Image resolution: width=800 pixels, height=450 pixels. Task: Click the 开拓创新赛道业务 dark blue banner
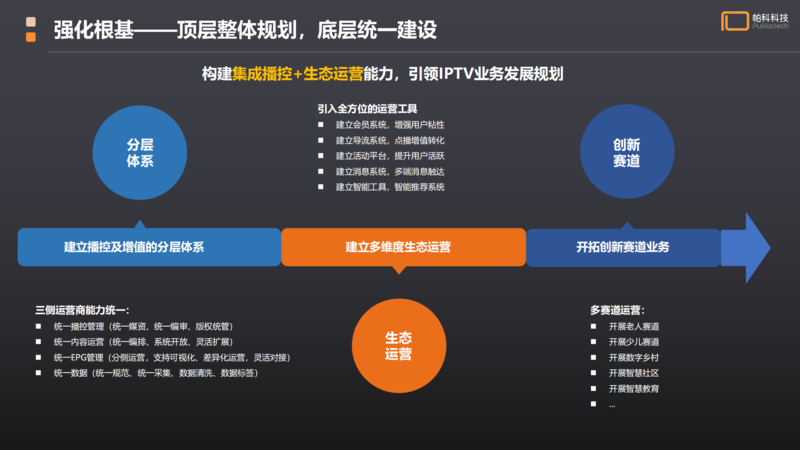point(623,247)
